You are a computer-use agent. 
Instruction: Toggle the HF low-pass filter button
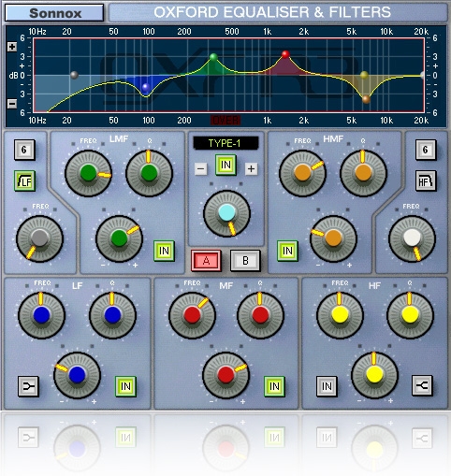point(426,180)
